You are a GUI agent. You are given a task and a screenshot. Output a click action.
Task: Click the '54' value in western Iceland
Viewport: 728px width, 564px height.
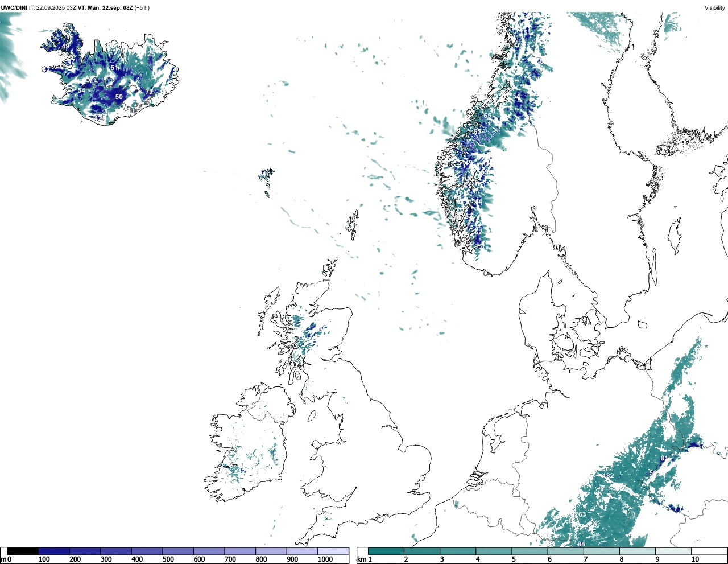[81, 90]
